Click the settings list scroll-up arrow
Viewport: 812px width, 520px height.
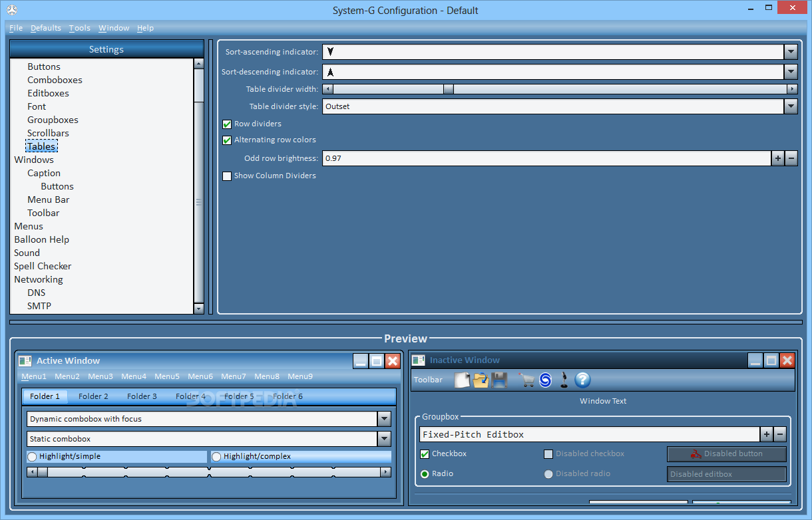click(x=198, y=64)
